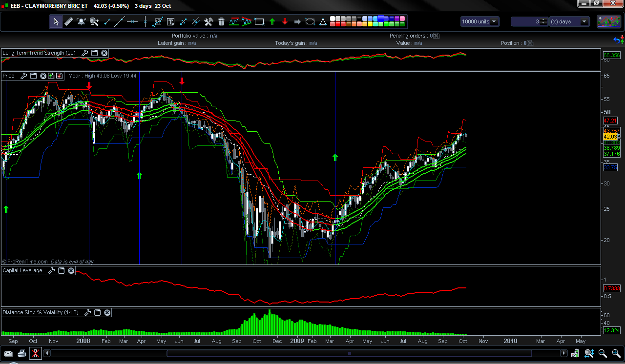
Task: Click the scrollbar left arrow button
Action: [47, 353]
